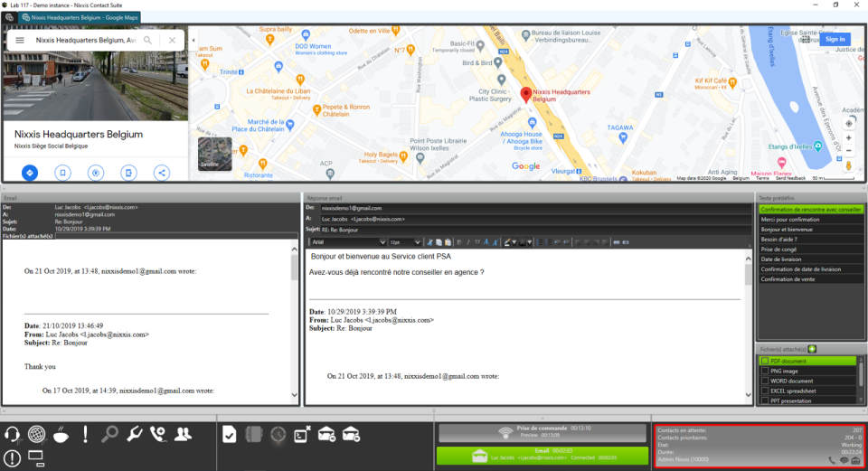
Task: Select 'Bonjour et bienvenue' predefined text
Action: 810,229
